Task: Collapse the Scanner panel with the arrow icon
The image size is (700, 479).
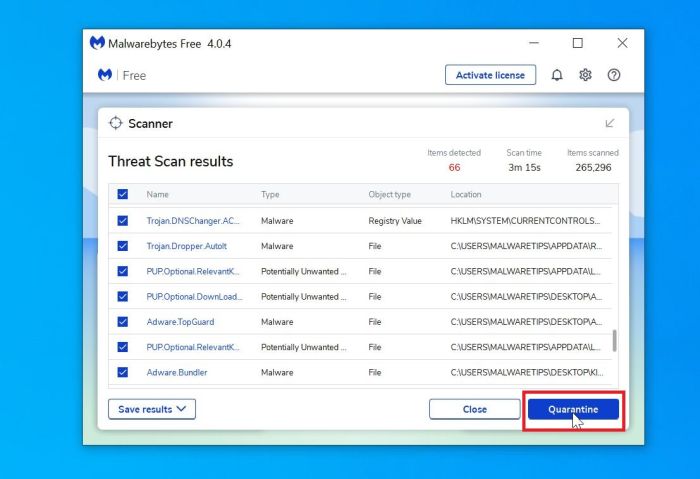Action: coord(610,123)
